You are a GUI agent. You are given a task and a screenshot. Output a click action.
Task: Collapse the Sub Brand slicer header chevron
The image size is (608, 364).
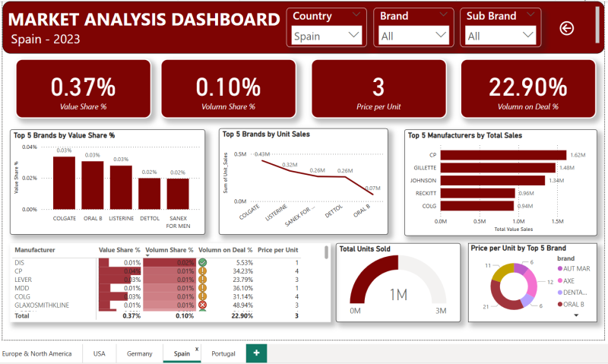pos(530,14)
